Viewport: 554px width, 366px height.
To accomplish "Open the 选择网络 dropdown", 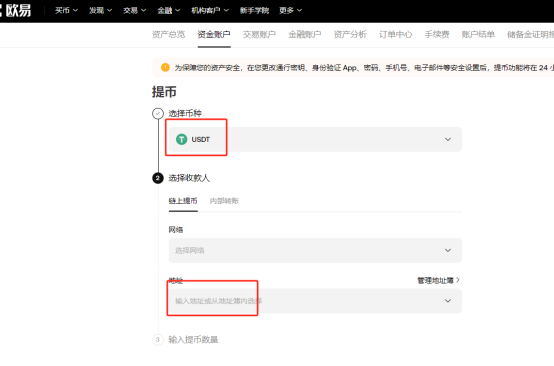I will pos(315,250).
